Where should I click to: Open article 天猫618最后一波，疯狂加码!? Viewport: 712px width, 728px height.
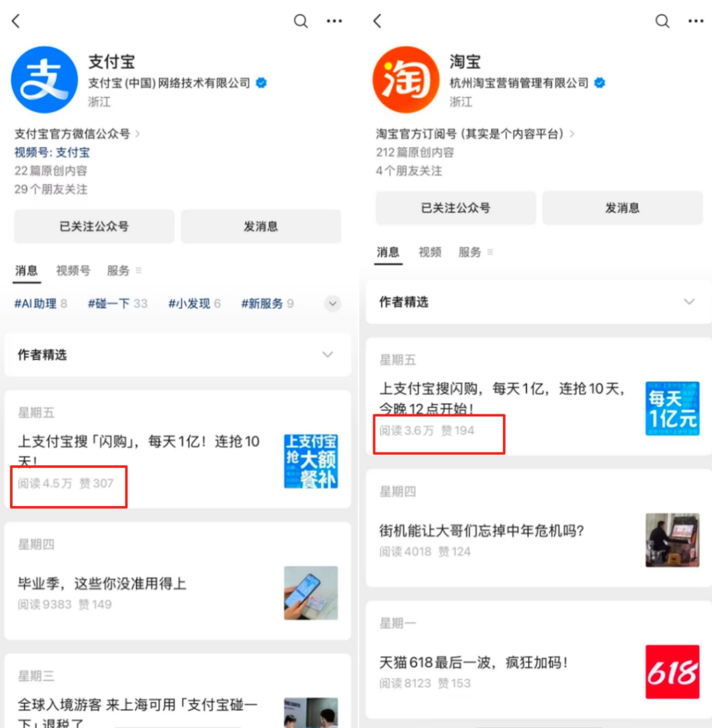[x=474, y=663]
